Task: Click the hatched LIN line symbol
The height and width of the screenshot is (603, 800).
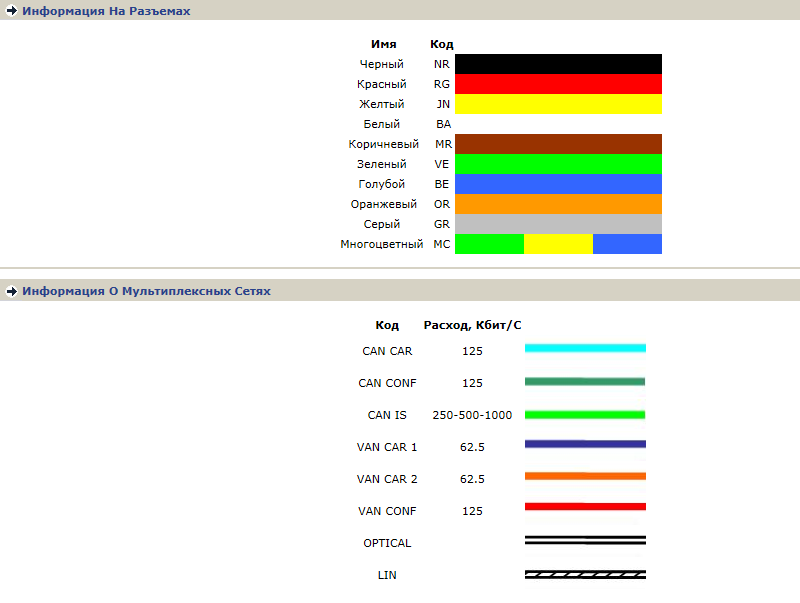Action: [585, 575]
